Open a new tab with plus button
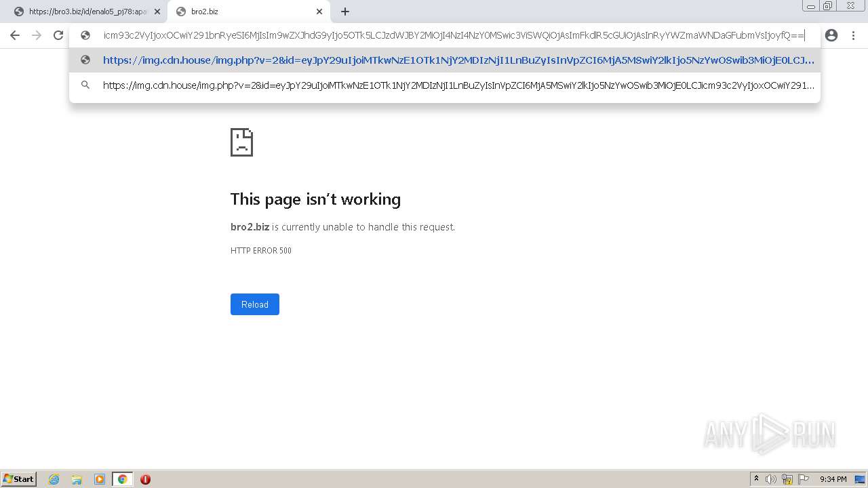 (x=345, y=12)
